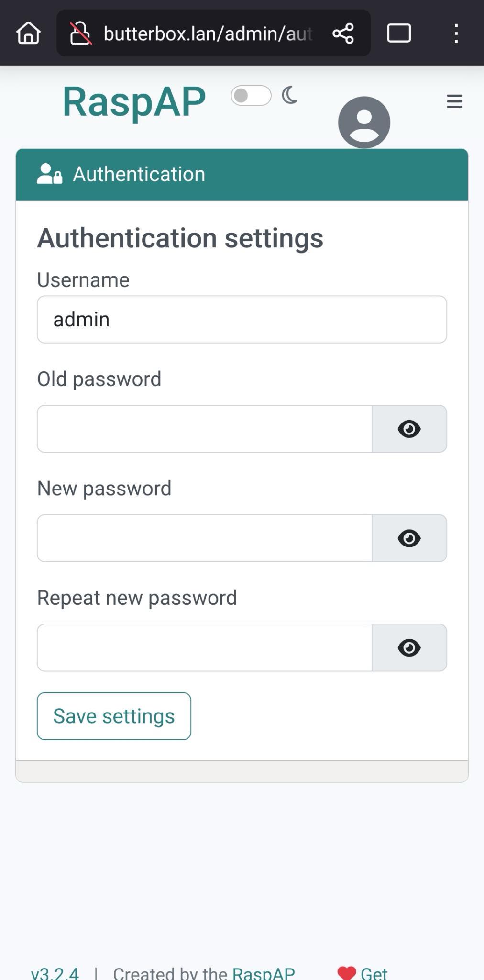Focus the Old password input field
This screenshot has width=484, height=980.
click(x=204, y=429)
